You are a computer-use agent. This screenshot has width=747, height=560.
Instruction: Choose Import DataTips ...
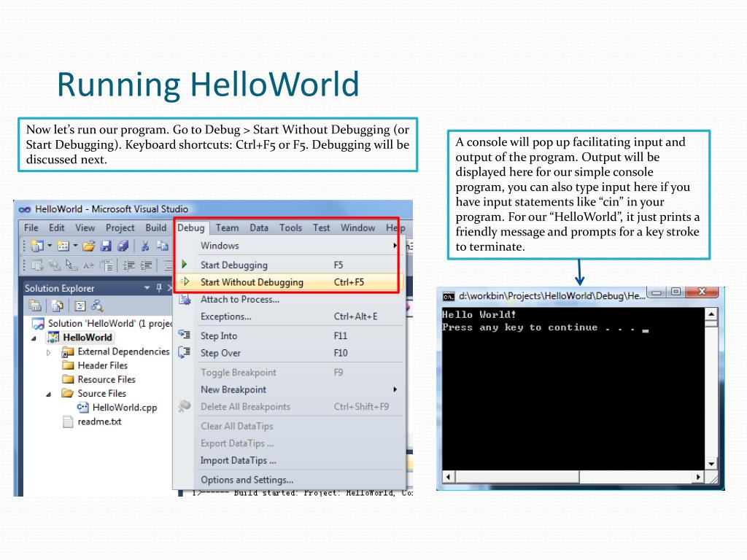coord(288,461)
